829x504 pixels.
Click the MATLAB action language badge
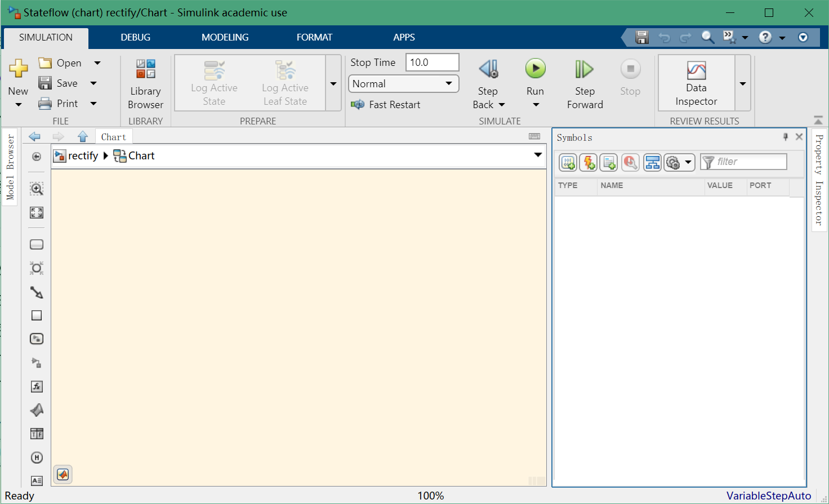63,474
